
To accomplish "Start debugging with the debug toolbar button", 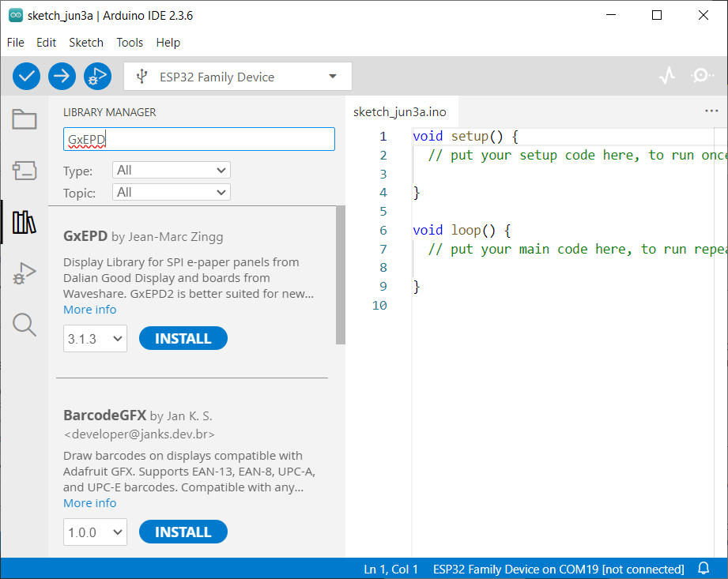I will click(x=97, y=76).
